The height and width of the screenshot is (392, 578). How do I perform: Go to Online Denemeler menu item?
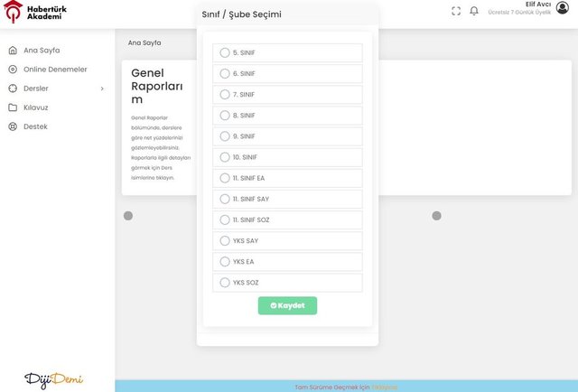55,70
